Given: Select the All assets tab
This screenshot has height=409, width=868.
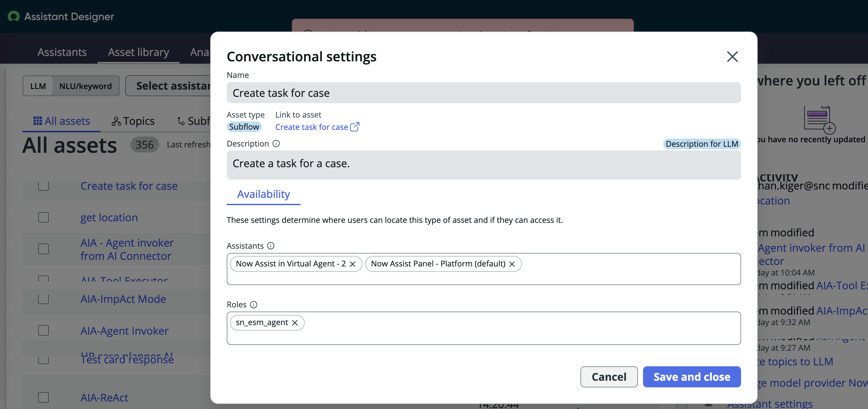Looking at the screenshot, I should click(x=62, y=121).
